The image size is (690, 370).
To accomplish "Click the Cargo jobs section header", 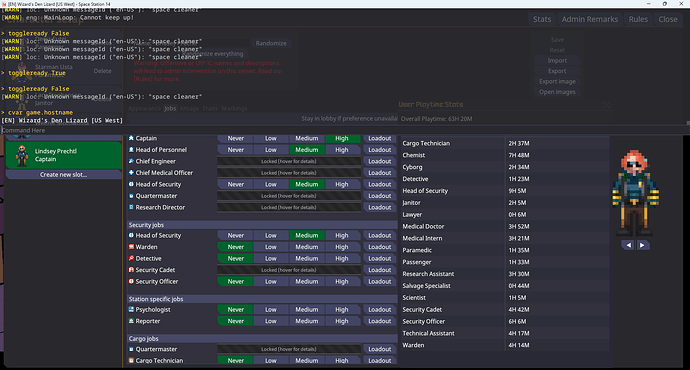I will (262, 338).
